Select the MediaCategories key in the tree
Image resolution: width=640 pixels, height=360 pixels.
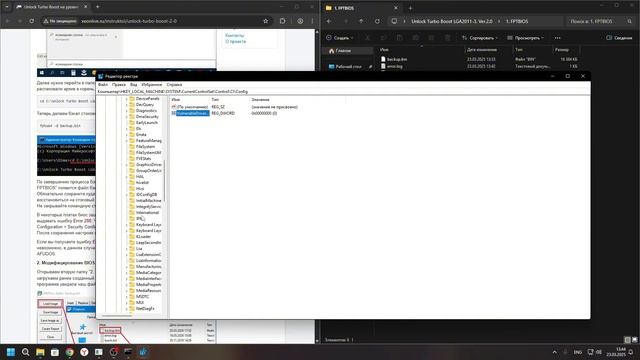(x=149, y=273)
